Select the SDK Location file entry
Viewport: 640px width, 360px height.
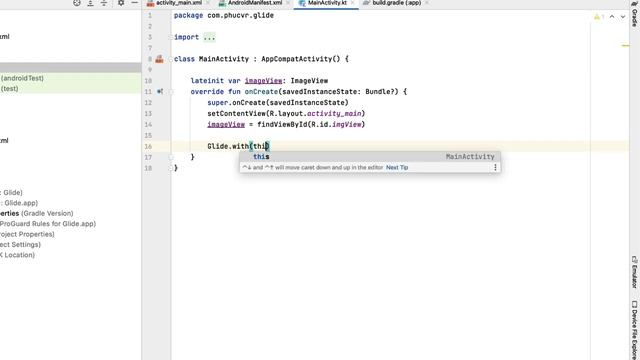[x=17, y=255]
